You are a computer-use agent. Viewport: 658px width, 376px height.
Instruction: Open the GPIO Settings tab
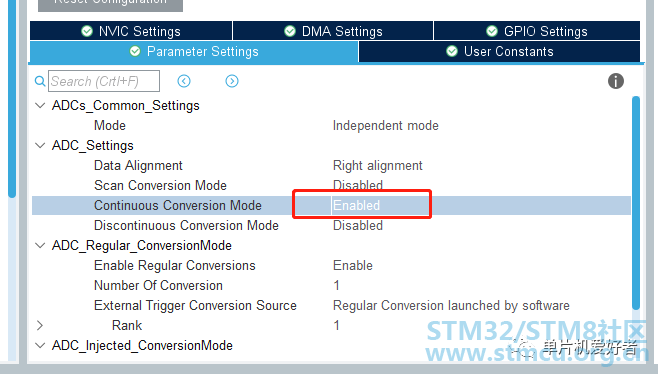537,31
